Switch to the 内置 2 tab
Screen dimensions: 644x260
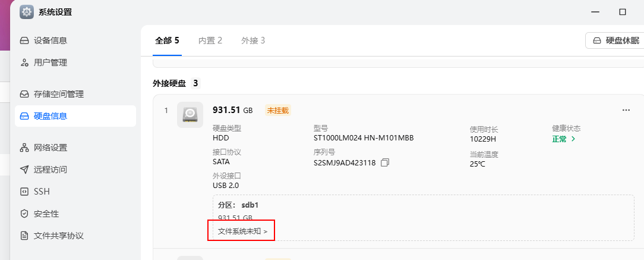pos(210,40)
